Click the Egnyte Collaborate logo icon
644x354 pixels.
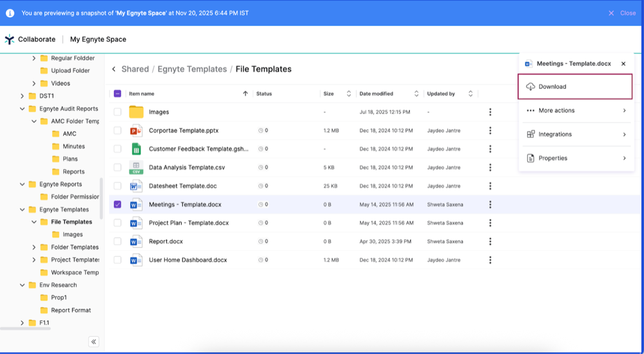(x=10, y=39)
